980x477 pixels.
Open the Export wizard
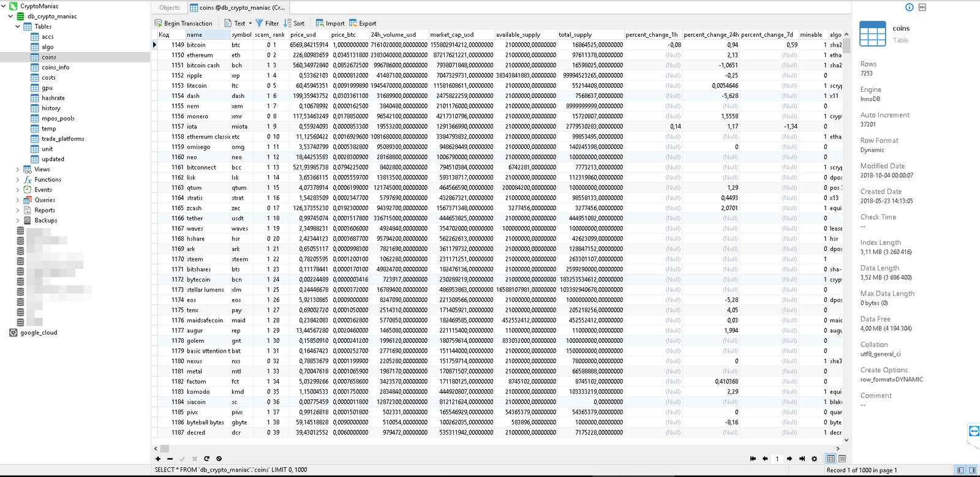click(363, 23)
